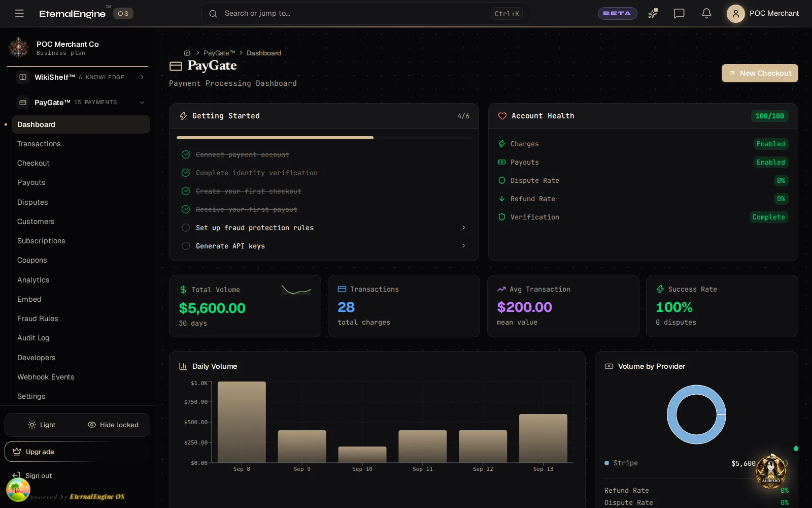Click the POC Merchant user avatar
812x508 pixels.
[735, 13]
